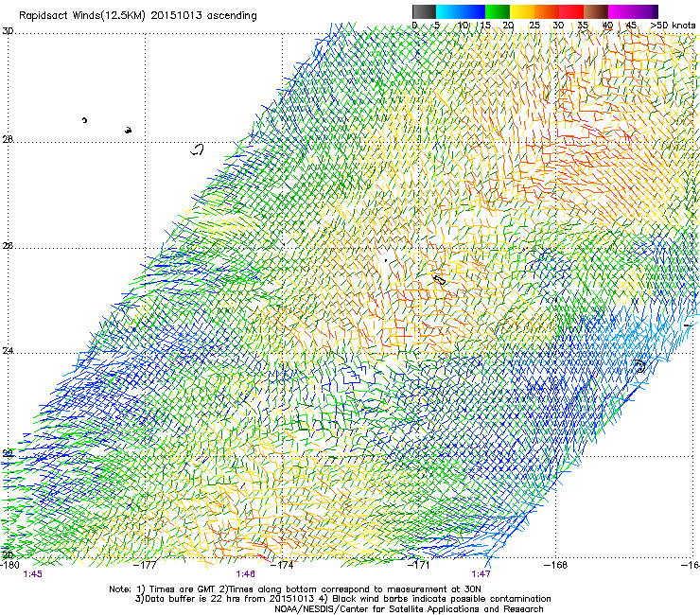This screenshot has height=615, width=700.
Task: Click the latitude 22 axis label
Action: 8,454
